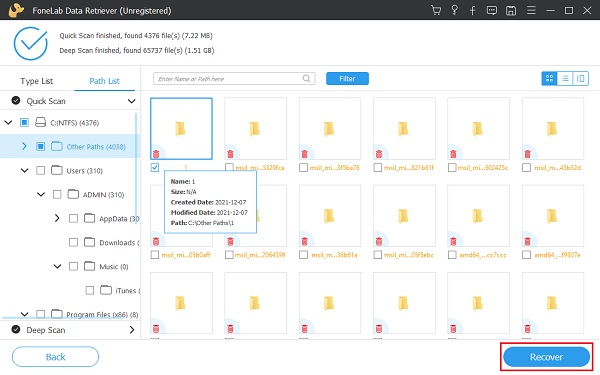
Task: Click the key register icon
Action: pyautogui.click(x=454, y=10)
